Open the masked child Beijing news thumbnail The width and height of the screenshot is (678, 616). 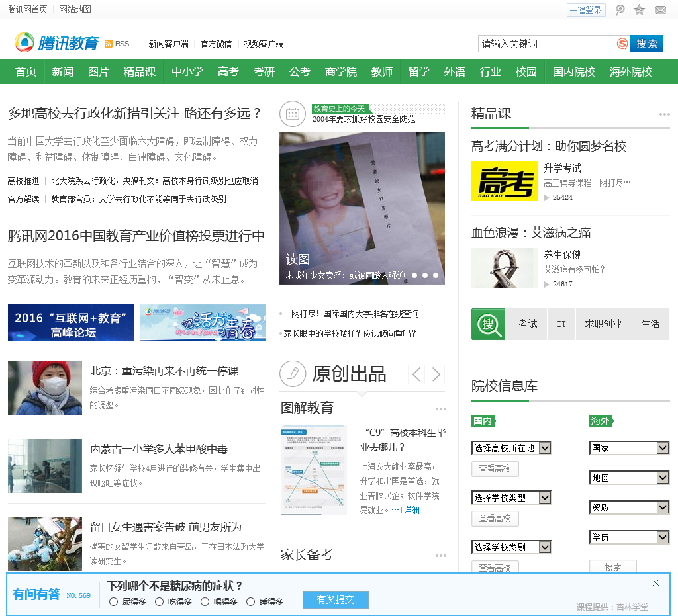pyautogui.click(x=45, y=388)
